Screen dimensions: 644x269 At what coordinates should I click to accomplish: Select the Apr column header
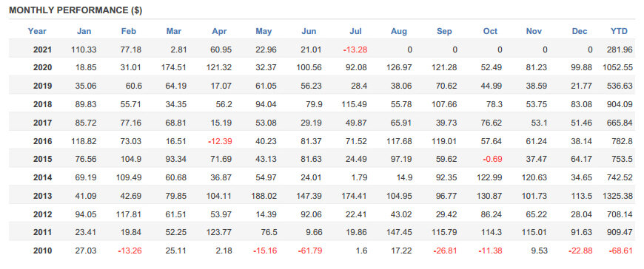point(219,31)
